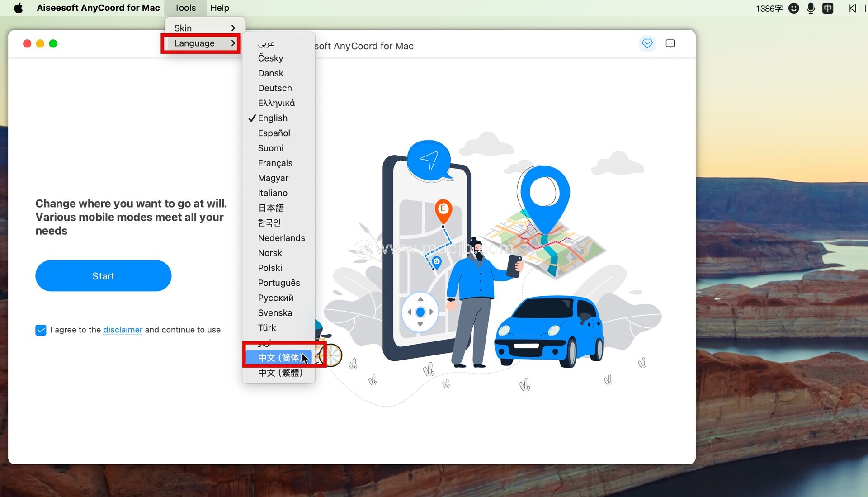Select Français language
This screenshot has height=497, width=868.
coord(278,163)
